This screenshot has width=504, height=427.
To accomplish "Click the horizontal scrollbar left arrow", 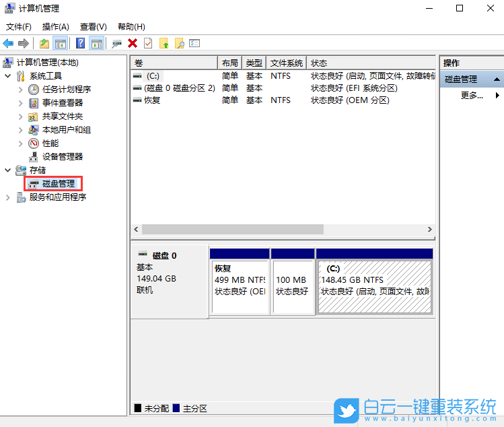I will pyautogui.click(x=136, y=229).
